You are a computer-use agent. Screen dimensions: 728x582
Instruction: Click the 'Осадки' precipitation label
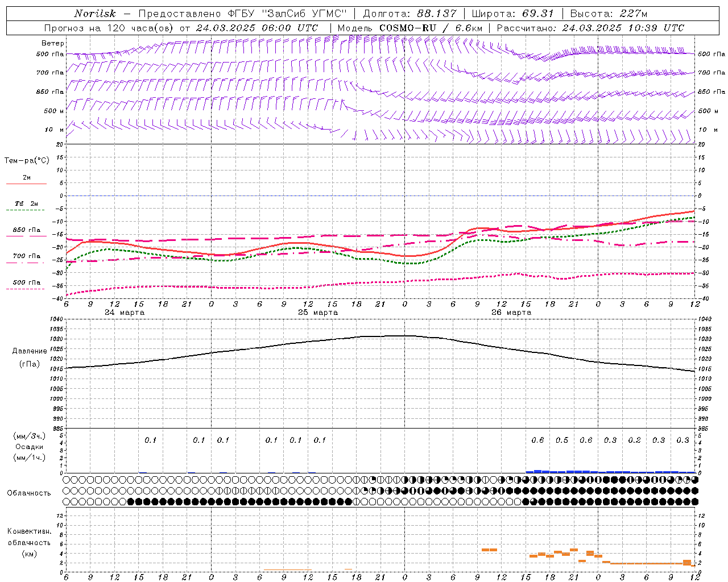tap(29, 447)
